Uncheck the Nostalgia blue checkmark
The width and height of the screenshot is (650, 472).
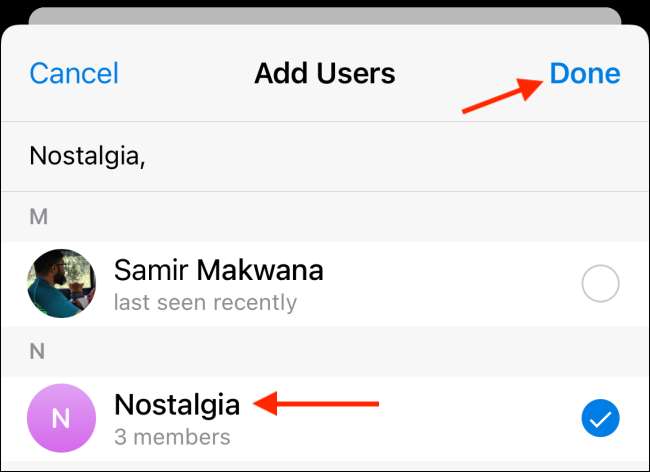click(x=600, y=419)
